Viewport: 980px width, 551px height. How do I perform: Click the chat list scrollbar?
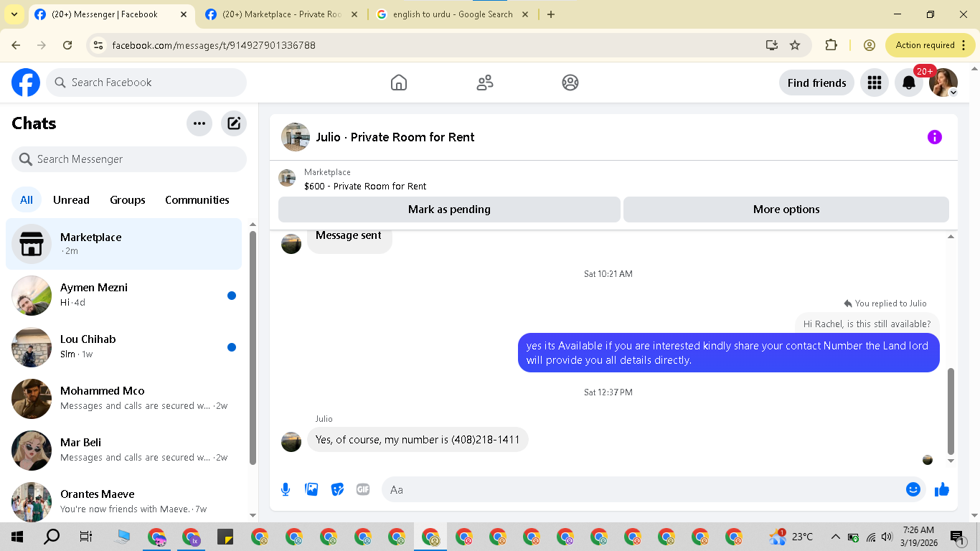[253, 347]
